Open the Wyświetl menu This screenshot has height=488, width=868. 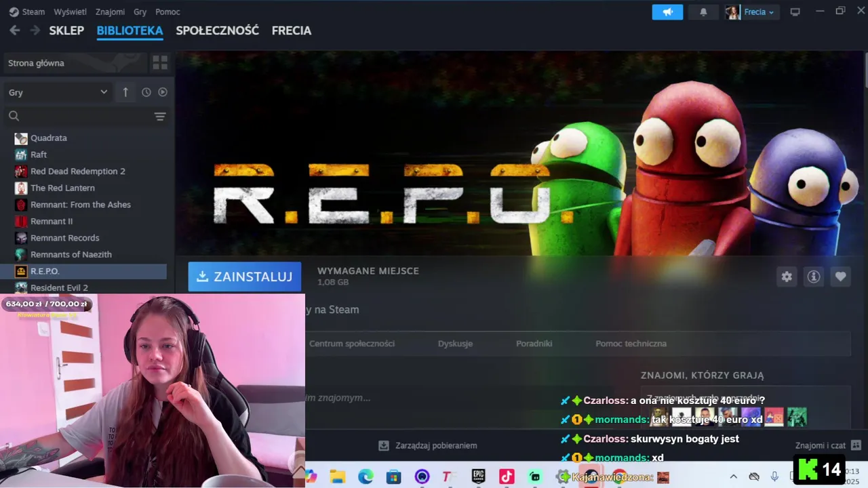coord(70,12)
